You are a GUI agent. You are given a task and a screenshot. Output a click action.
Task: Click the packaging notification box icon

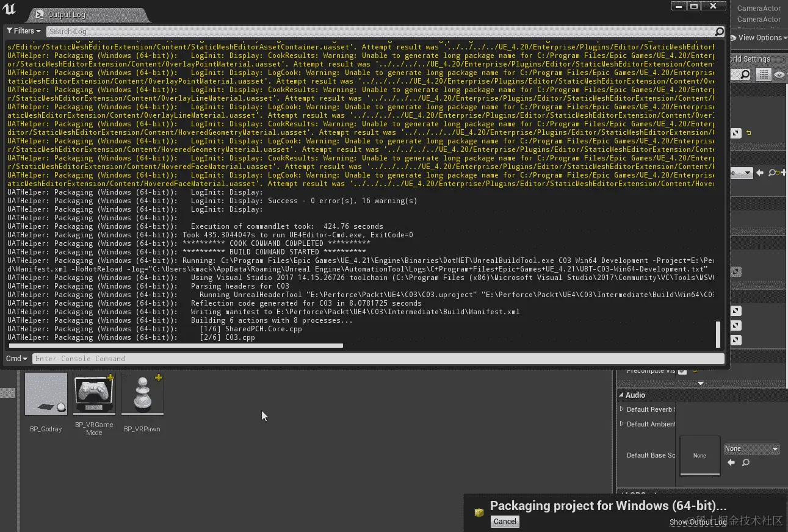tap(479, 512)
